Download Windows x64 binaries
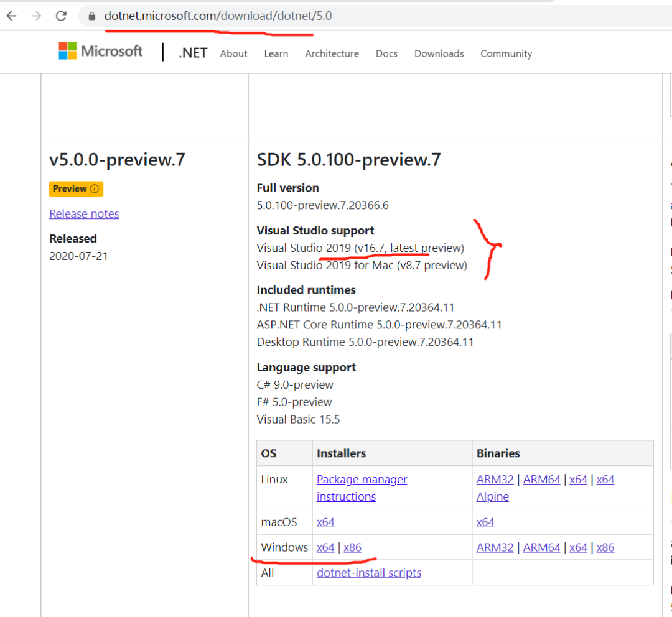The height and width of the screenshot is (617, 672). pos(578,547)
